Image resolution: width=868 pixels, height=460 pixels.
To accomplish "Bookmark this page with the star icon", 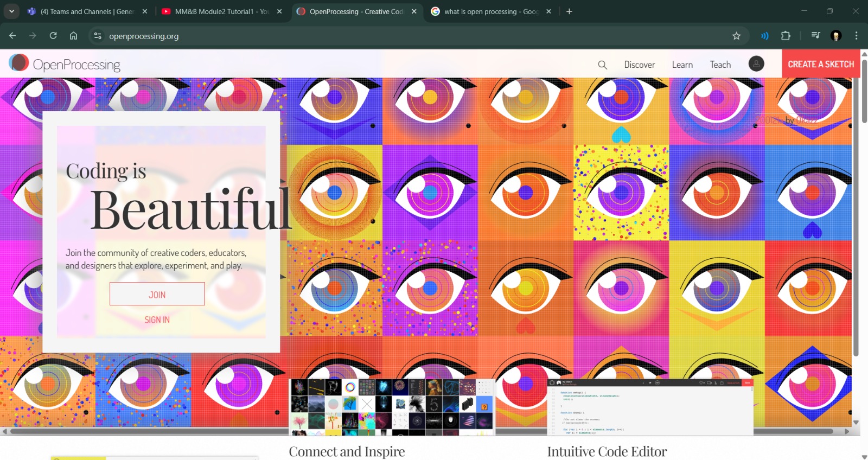I will point(736,36).
